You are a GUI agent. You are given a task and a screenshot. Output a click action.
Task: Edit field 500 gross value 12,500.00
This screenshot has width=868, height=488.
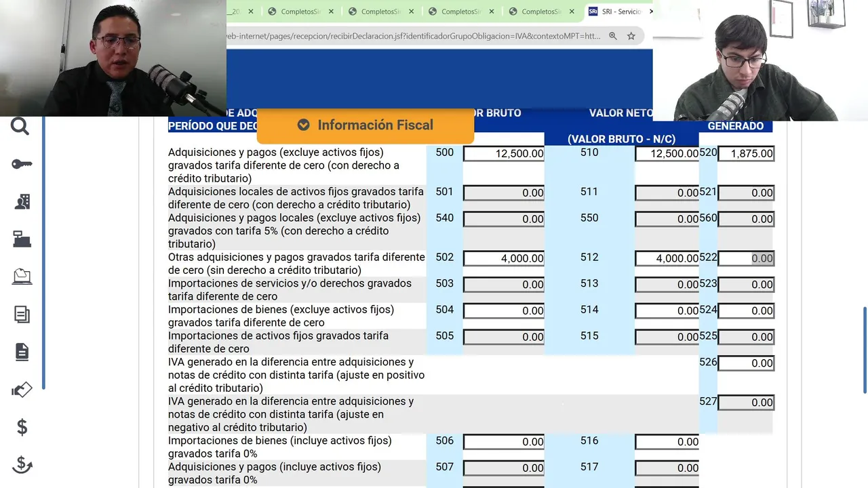pos(504,154)
